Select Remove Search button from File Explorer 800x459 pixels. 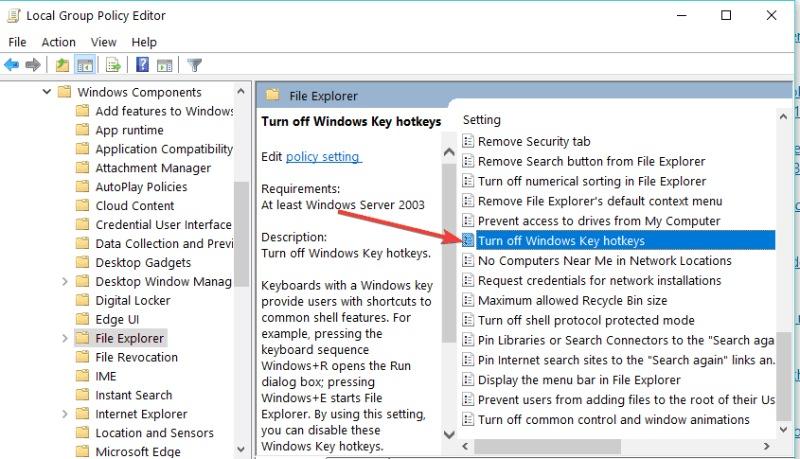pyautogui.click(x=591, y=161)
